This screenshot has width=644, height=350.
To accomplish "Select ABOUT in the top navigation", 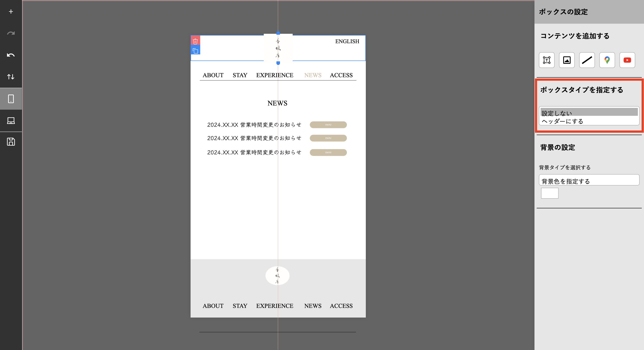I will (x=213, y=75).
